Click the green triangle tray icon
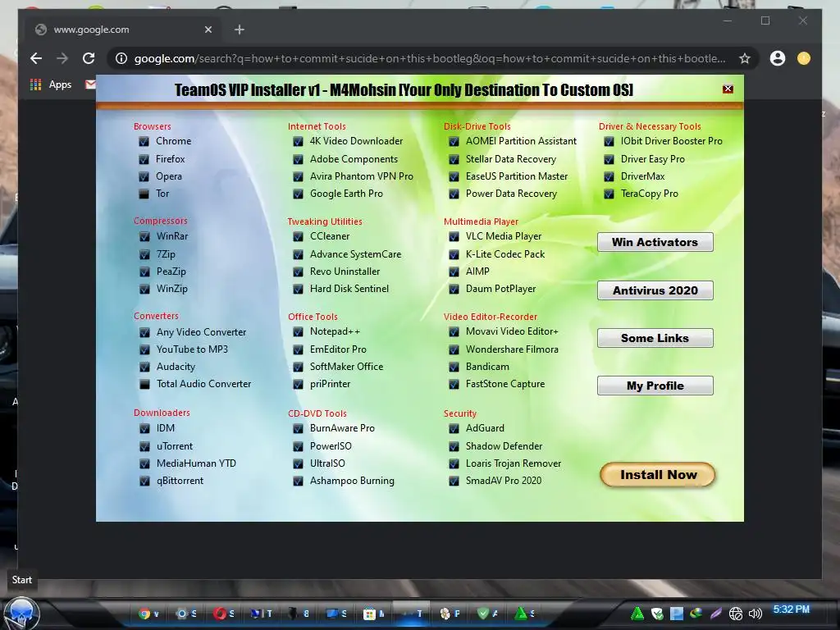This screenshot has height=630, width=840. click(637, 614)
